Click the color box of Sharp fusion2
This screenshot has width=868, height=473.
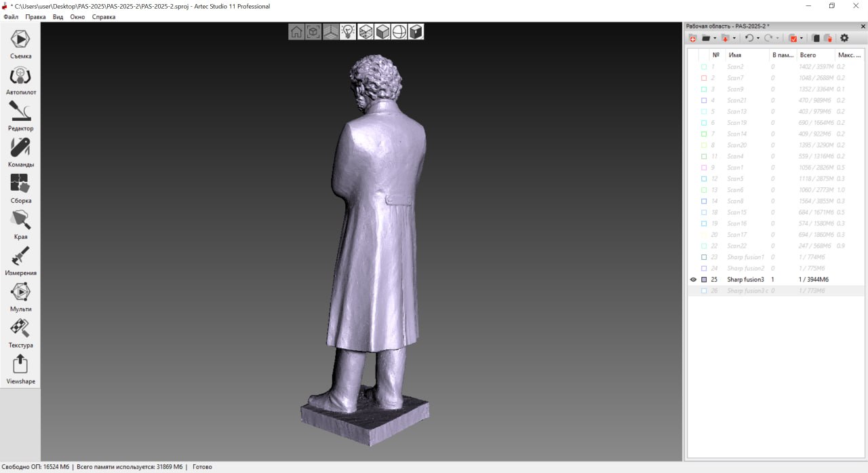(x=704, y=268)
